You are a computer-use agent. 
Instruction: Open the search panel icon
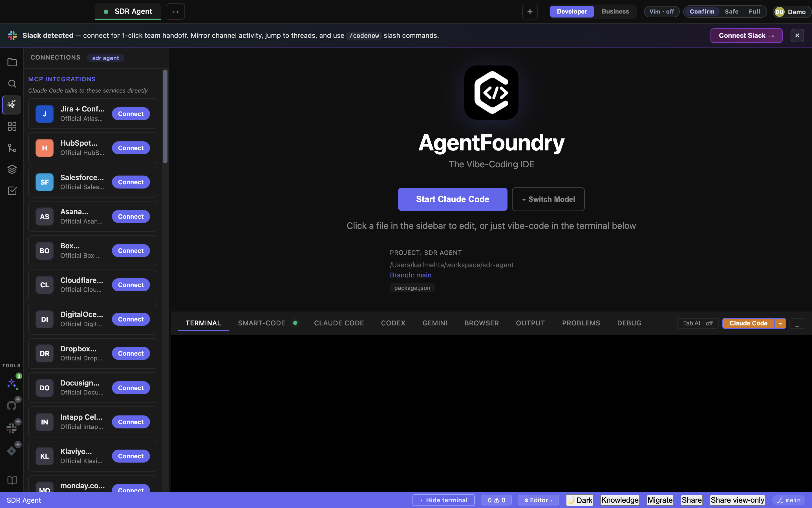point(12,84)
